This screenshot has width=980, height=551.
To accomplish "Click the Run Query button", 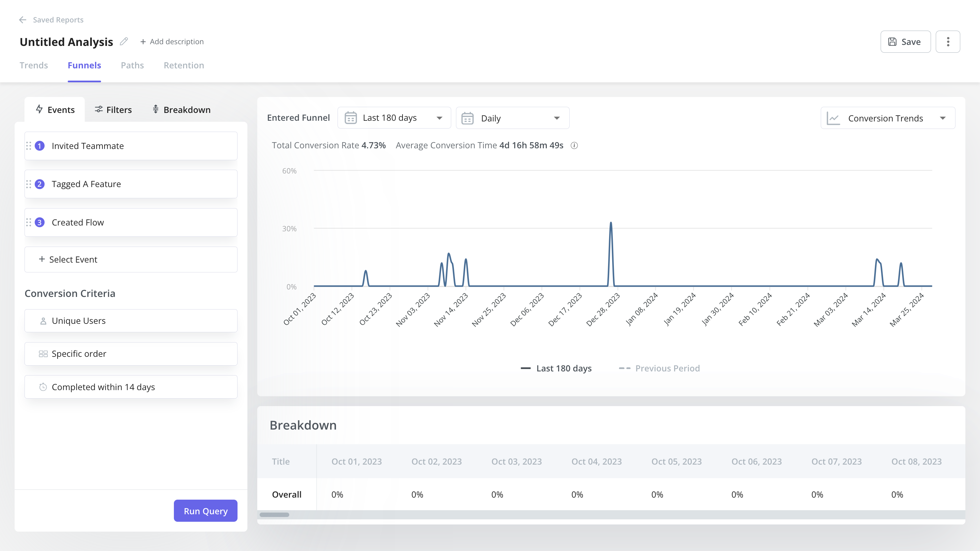I will 205,511.
